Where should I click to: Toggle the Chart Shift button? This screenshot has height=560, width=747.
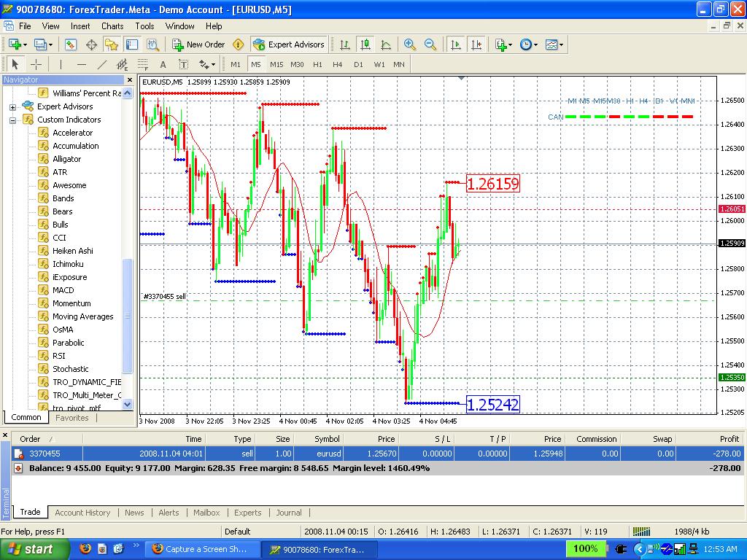click(476, 44)
